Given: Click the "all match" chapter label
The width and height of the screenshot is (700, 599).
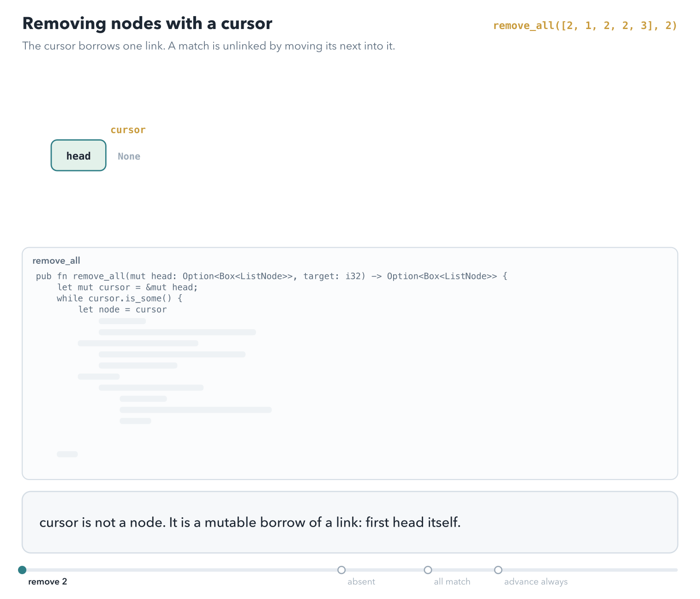Looking at the screenshot, I should 452,582.
